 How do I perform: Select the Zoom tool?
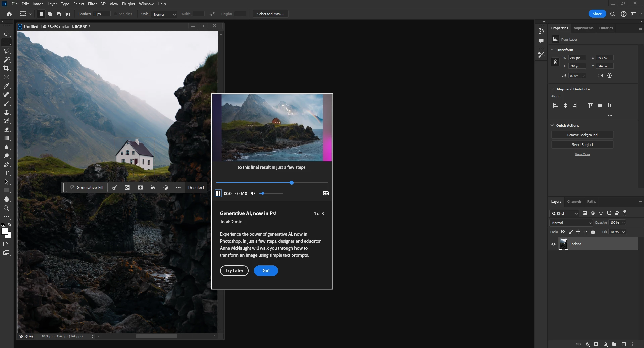click(6, 208)
